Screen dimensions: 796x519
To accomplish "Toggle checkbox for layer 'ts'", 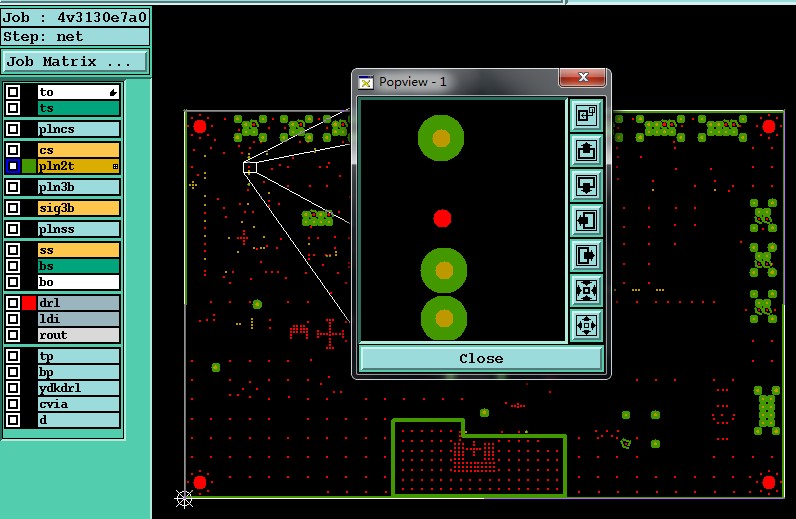I will (x=13, y=108).
